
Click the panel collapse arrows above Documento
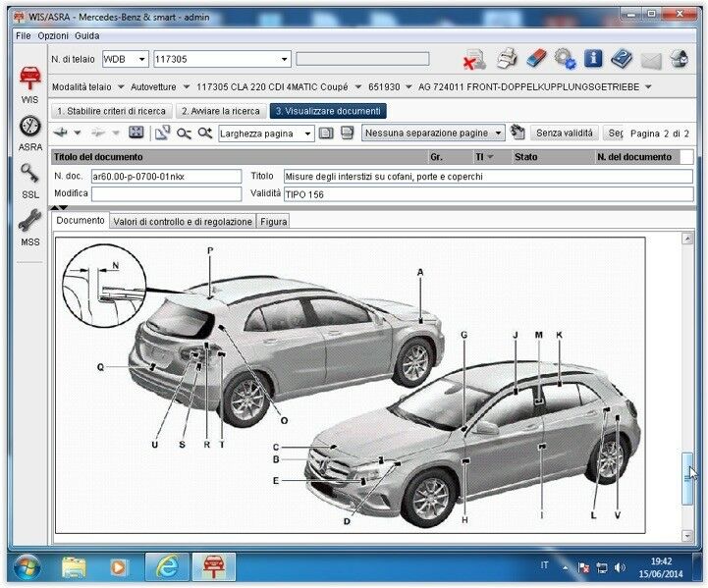tap(59, 207)
